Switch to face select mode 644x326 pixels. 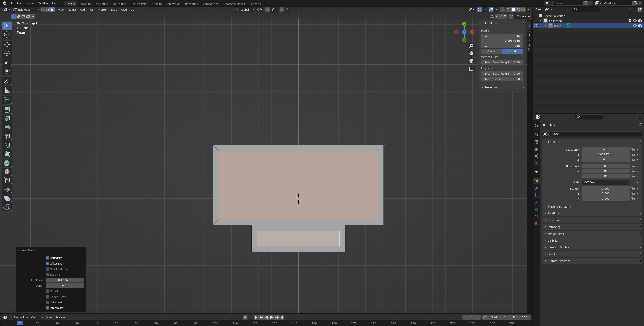52,10
